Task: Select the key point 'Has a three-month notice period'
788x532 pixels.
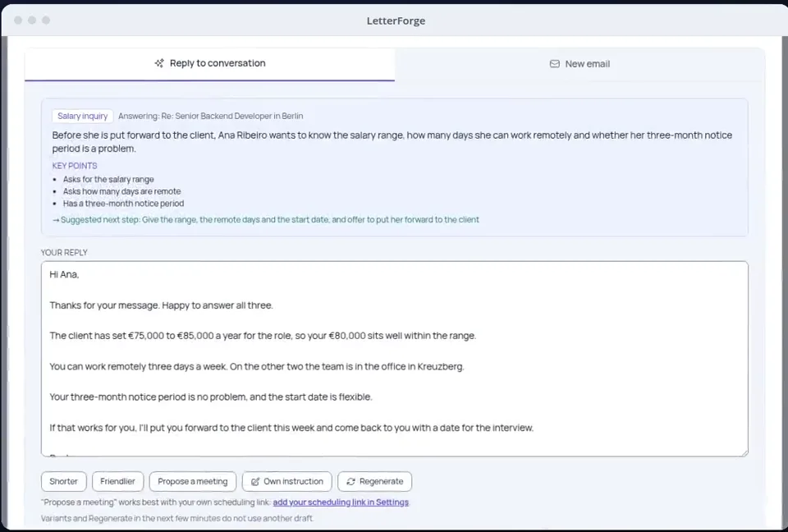Action: 123,204
